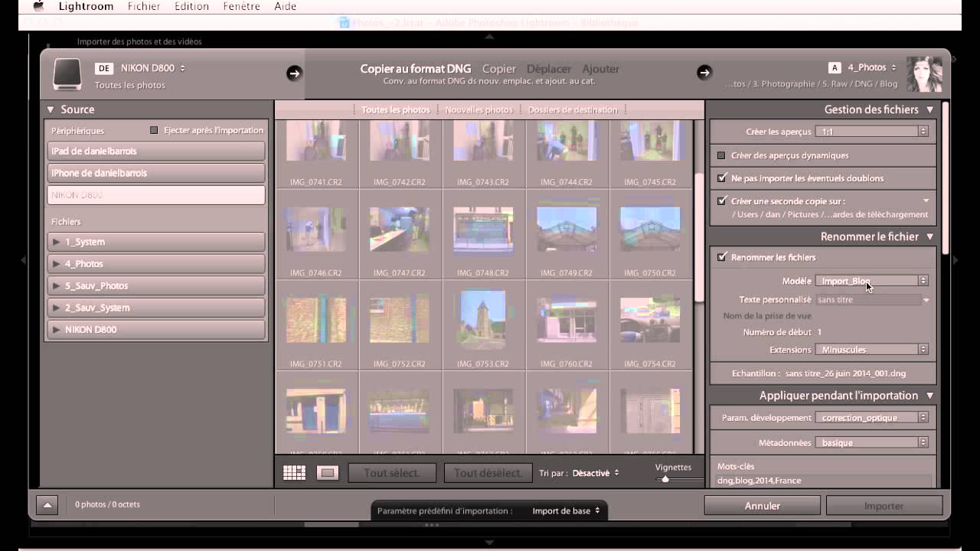980x551 pixels.
Task: Open the Edition menu
Action: [191, 6]
